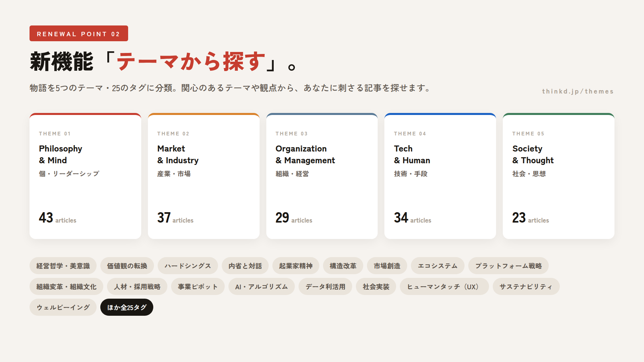Screen dimensions: 644x362
Task: Click the 技術・手段 subtitle
Action: click(x=411, y=174)
